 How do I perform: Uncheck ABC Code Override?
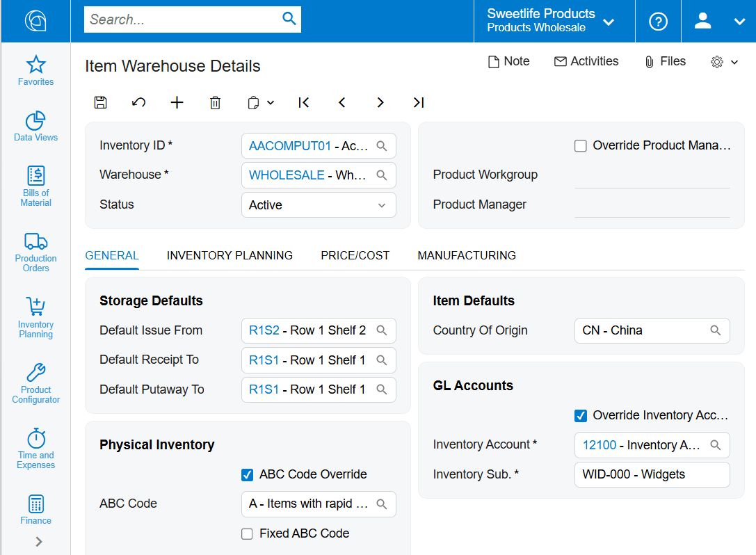click(x=247, y=474)
